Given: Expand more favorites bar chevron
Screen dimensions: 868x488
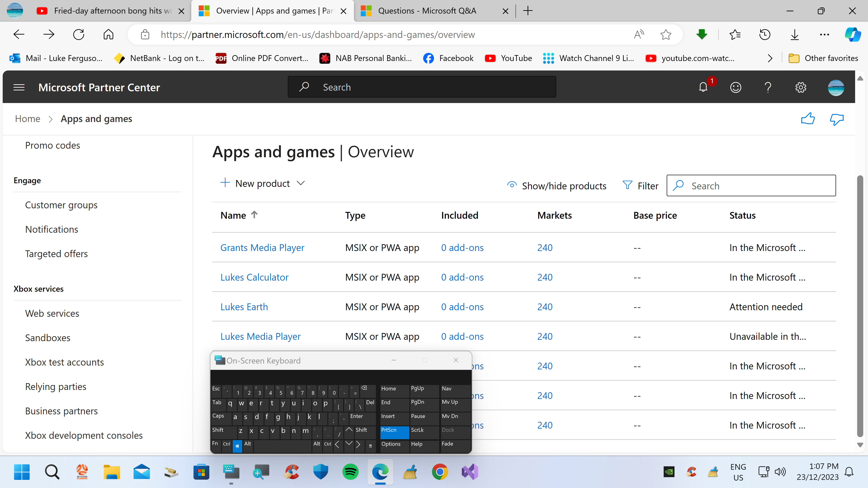Looking at the screenshot, I should pos(770,58).
